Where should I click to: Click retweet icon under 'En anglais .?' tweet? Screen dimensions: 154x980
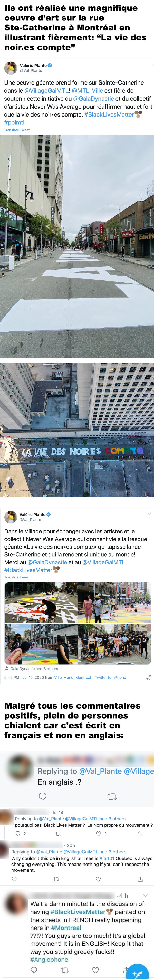[112, 796]
